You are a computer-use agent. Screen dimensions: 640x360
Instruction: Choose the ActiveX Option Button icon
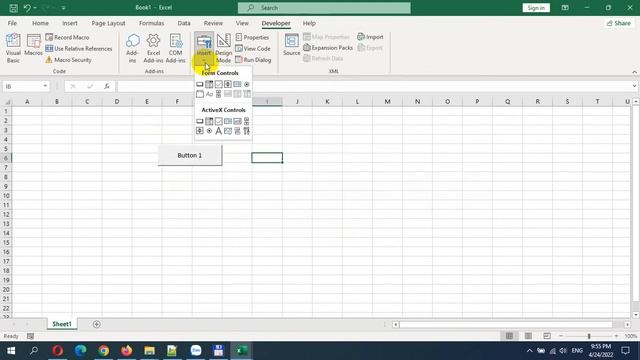pos(209,131)
